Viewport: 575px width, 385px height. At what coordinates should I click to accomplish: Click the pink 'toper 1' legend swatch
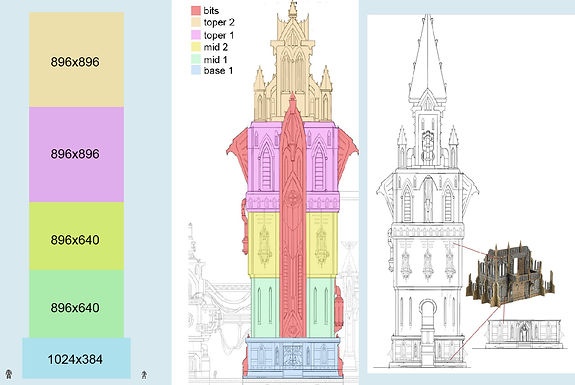point(196,35)
